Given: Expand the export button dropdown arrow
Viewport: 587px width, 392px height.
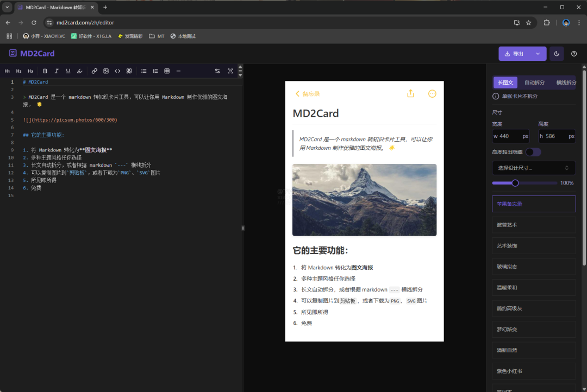Looking at the screenshot, I should click(538, 54).
